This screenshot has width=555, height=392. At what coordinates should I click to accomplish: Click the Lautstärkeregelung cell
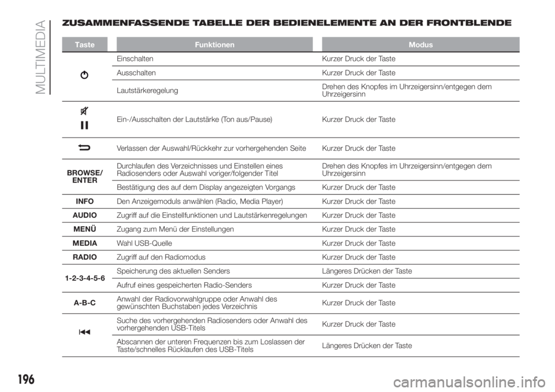pyautogui.click(x=147, y=91)
